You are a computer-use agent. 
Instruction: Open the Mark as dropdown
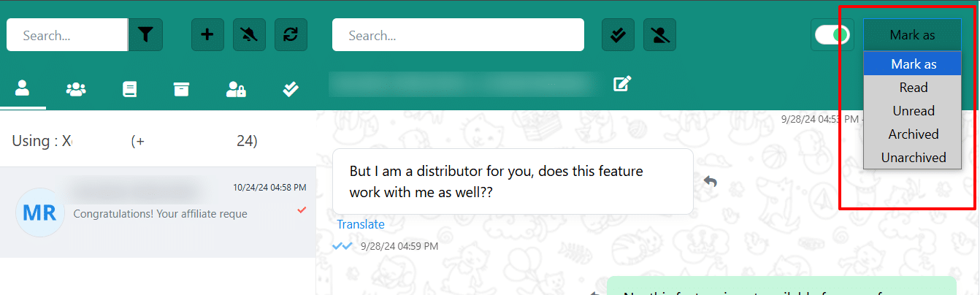pyautogui.click(x=912, y=35)
